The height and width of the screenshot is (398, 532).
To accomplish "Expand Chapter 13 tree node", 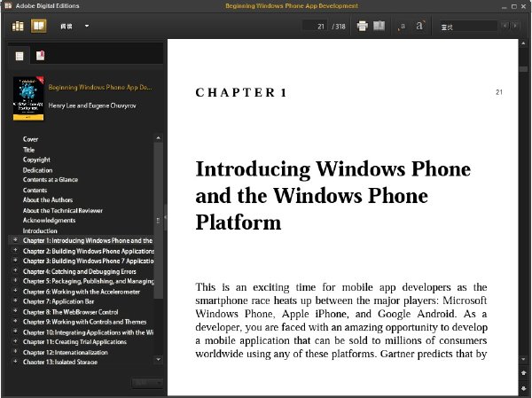I will 15,362.
